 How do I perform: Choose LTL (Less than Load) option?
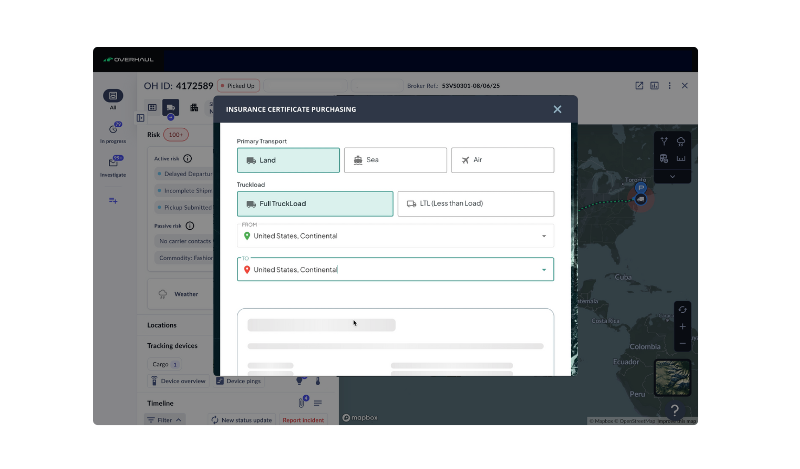[x=475, y=204]
